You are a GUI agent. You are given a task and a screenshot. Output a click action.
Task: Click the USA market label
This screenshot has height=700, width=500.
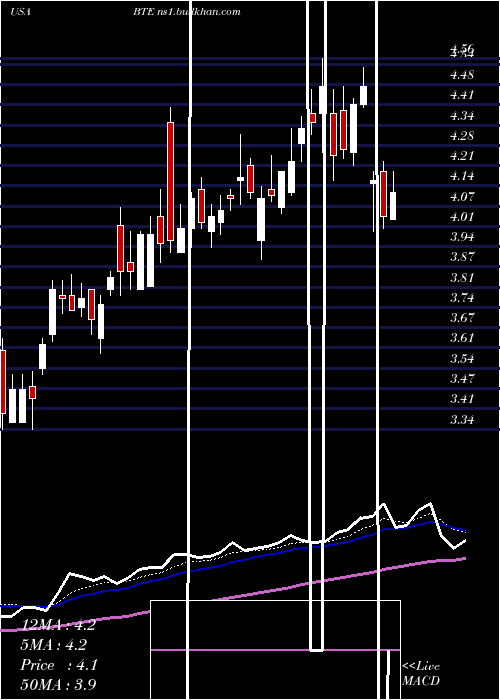(20, 12)
